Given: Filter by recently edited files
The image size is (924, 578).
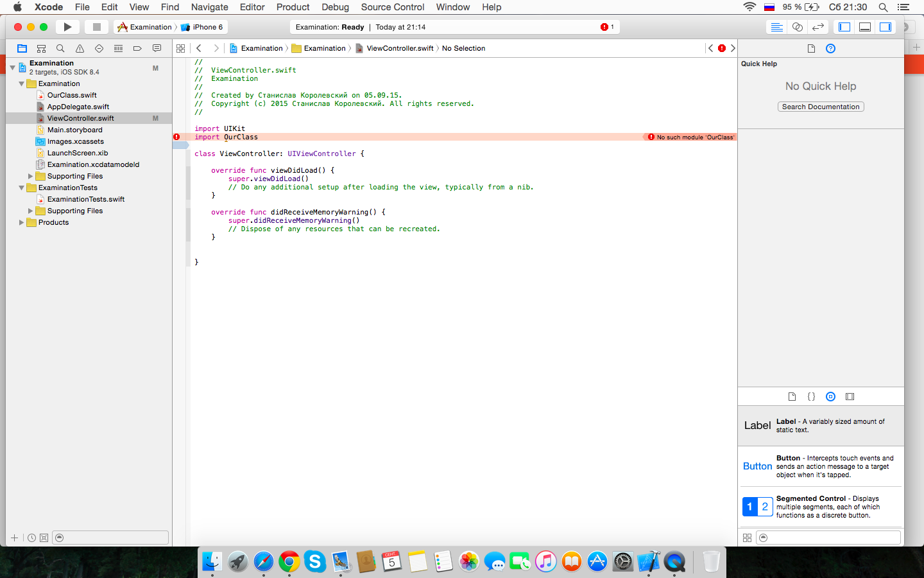Looking at the screenshot, I should (31, 538).
